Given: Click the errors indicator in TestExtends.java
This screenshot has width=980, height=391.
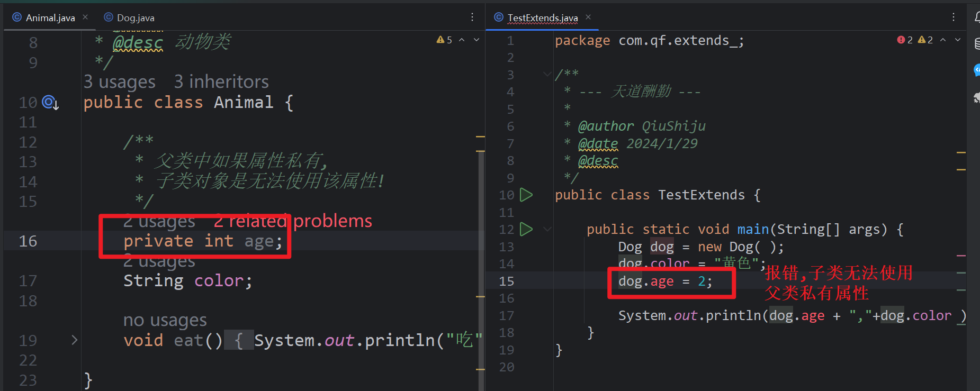Looking at the screenshot, I should coord(905,40).
